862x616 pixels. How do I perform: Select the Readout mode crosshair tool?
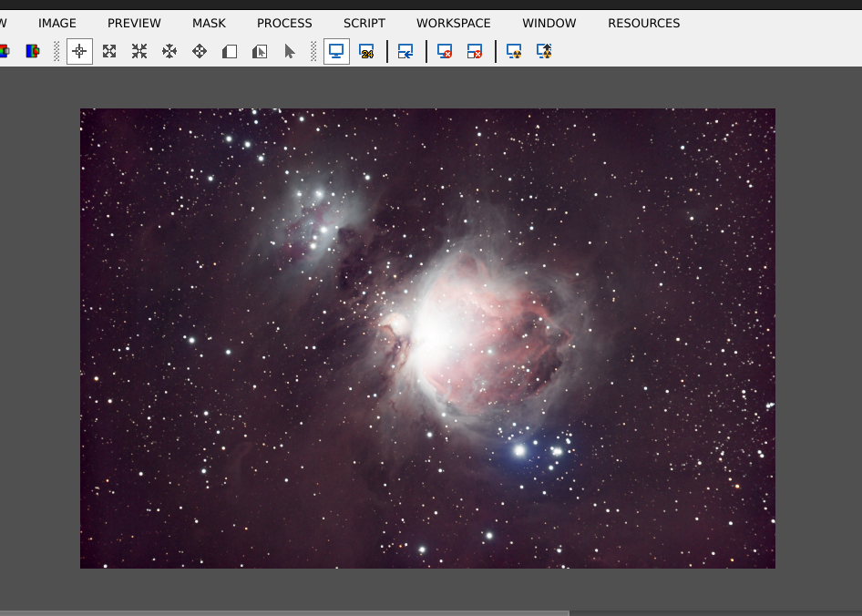coord(79,52)
